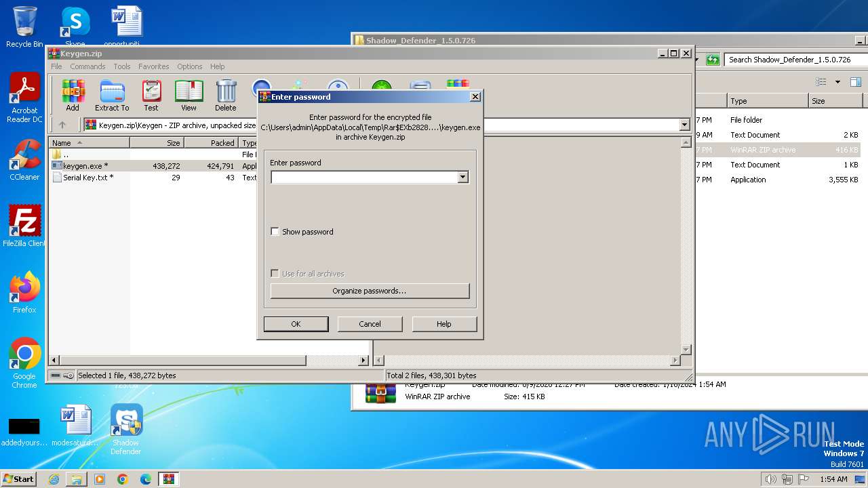Open Explorer change view dropdown arrow

tap(837, 82)
